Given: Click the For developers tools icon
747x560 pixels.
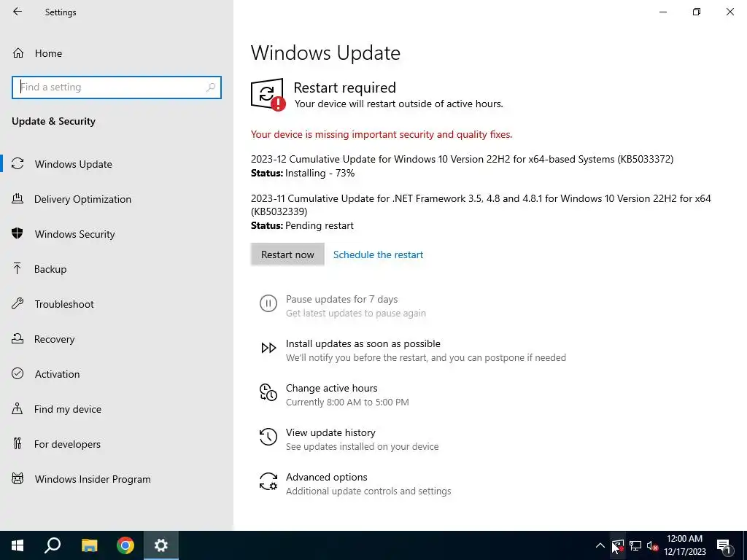Looking at the screenshot, I should pos(18,444).
